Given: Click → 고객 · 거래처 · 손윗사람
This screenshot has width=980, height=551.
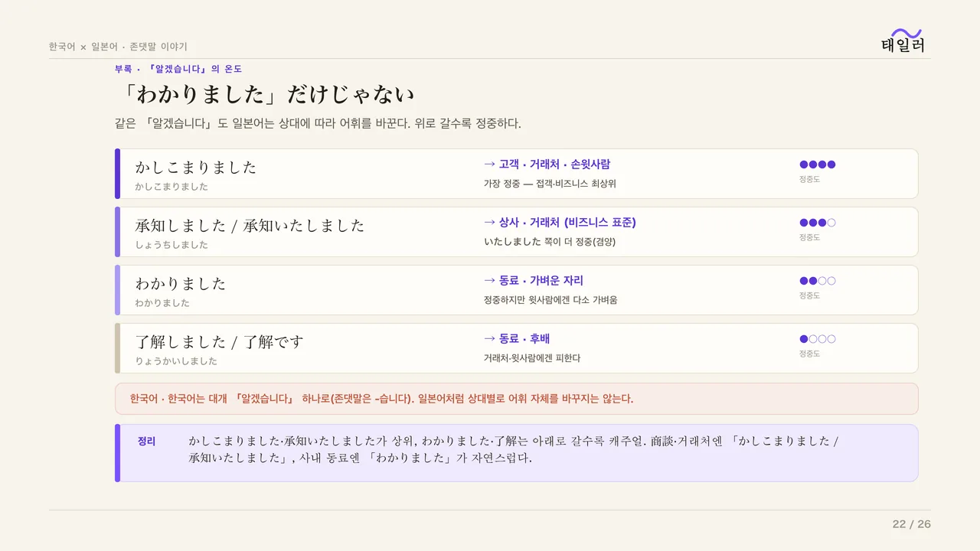Looking at the screenshot, I should [x=547, y=165].
